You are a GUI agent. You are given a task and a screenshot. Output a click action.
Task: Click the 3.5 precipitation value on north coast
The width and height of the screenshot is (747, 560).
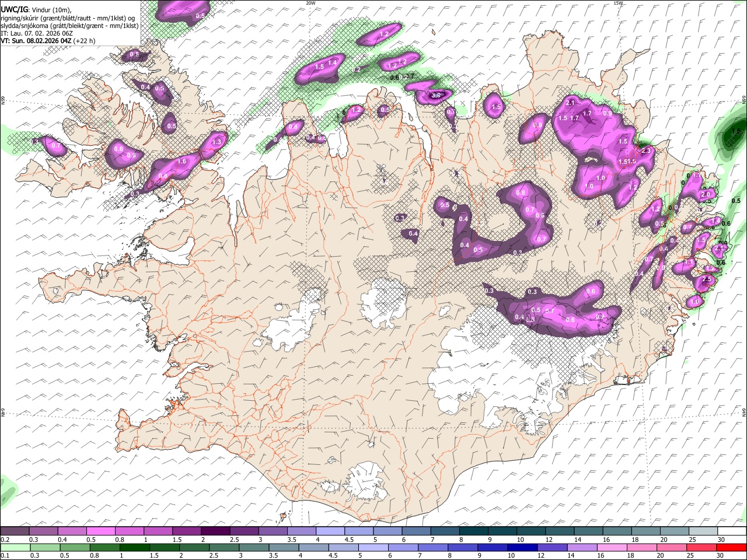click(x=435, y=95)
